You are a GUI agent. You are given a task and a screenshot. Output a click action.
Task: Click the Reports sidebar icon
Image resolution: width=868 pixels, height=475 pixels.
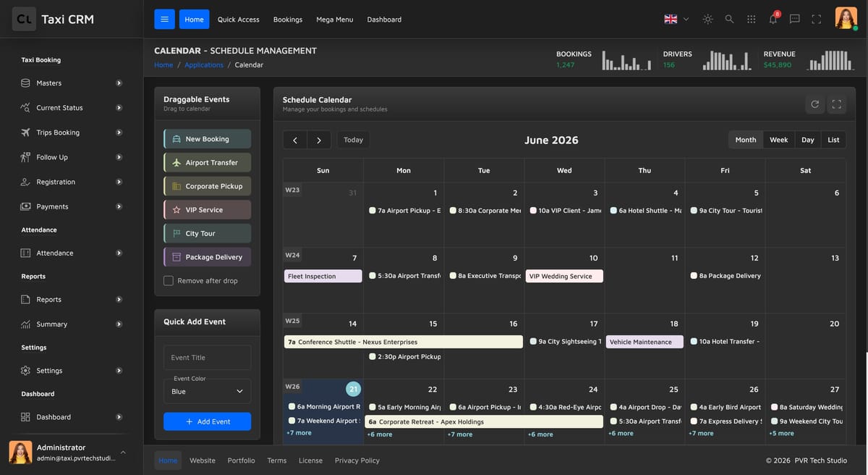pyautogui.click(x=25, y=299)
